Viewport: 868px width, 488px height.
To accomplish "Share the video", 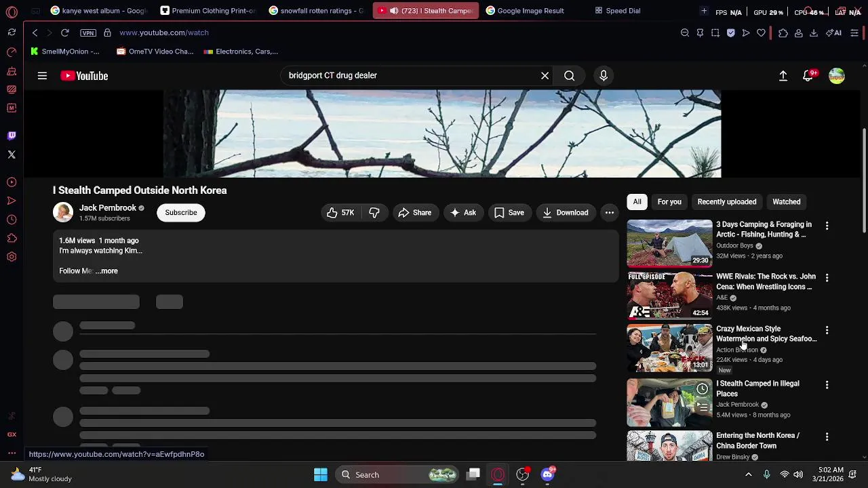I will point(415,213).
